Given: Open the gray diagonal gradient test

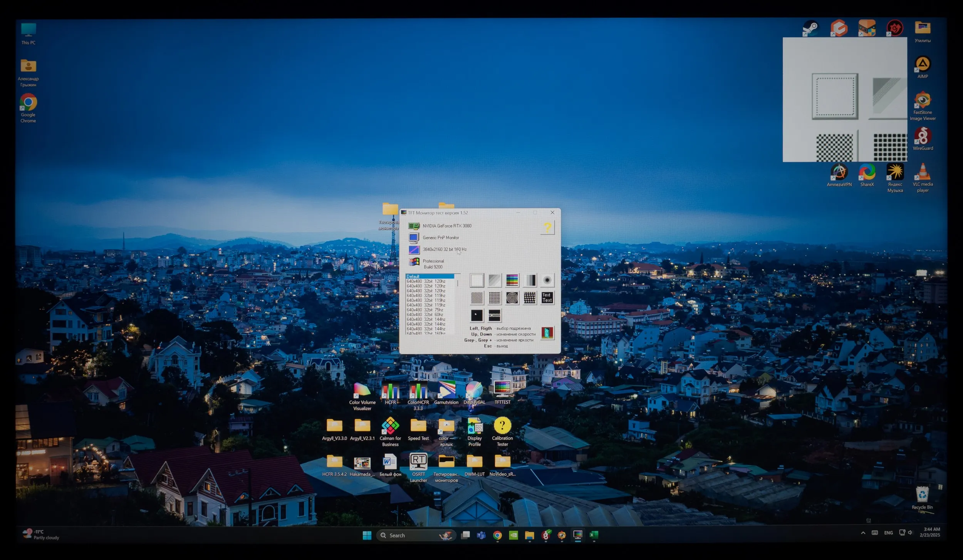Looking at the screenshot, I should [x=495, y=280].
